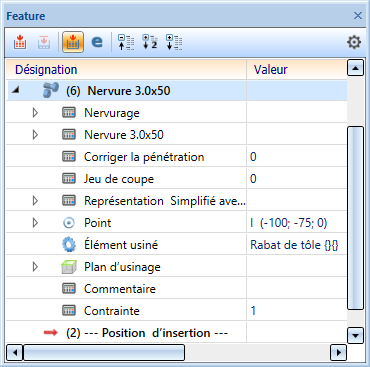Collapse the (6) Nervure 3.0x50 feature node

[15, 90]
